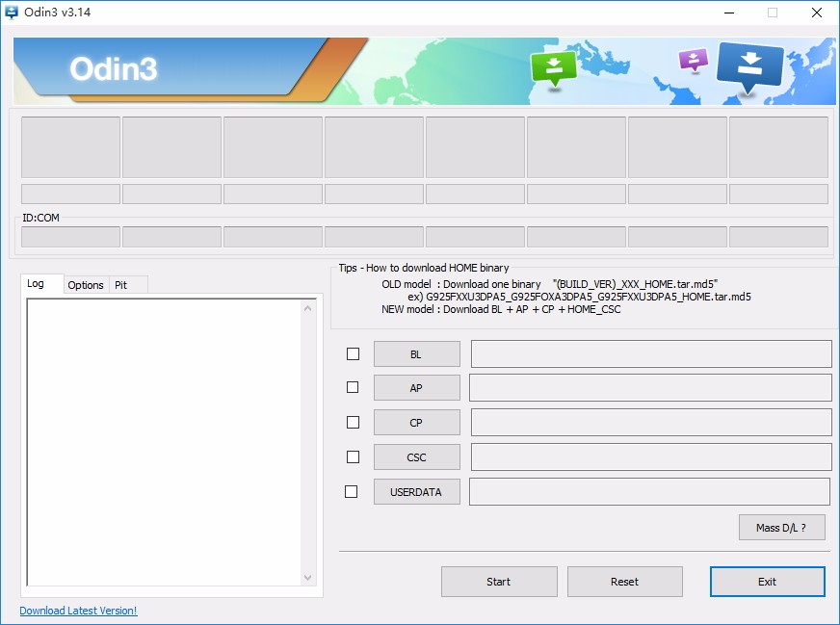Open the CP file browser

pos(416,422)
